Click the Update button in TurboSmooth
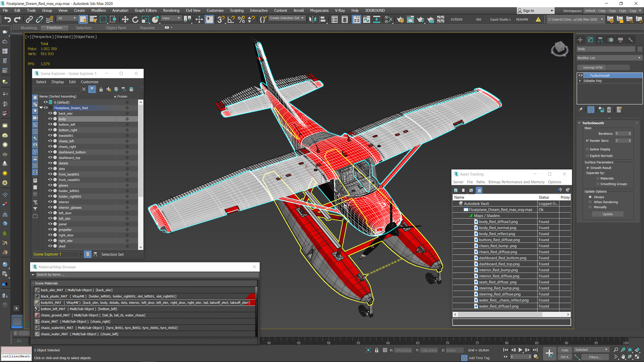Viewport: 644px width, 362px height. pos(607,214)
